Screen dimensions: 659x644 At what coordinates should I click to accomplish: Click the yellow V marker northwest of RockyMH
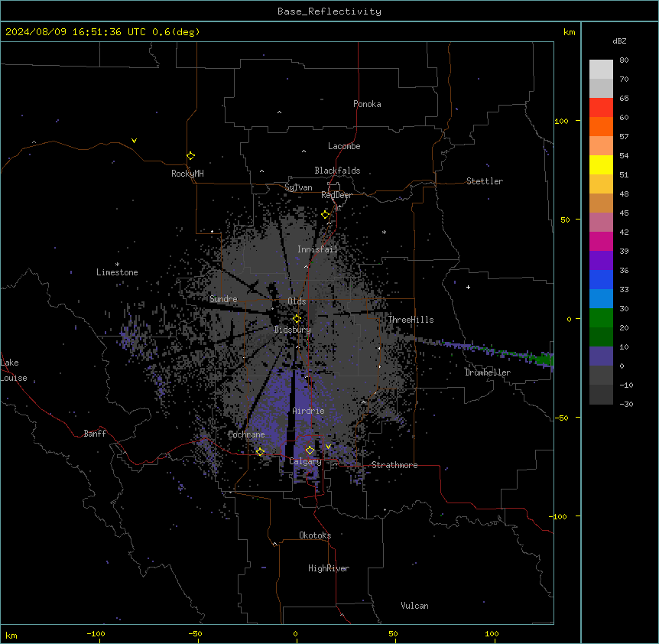[x=134, y=141]
